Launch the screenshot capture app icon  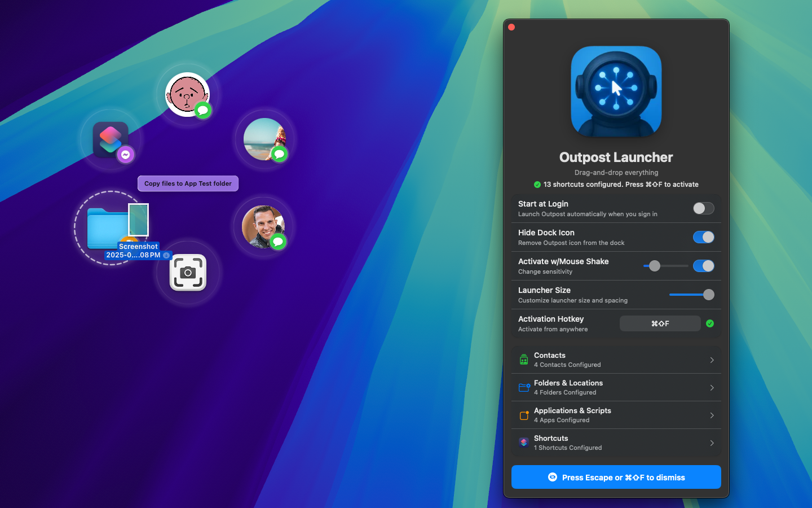[x=188, y=273]
